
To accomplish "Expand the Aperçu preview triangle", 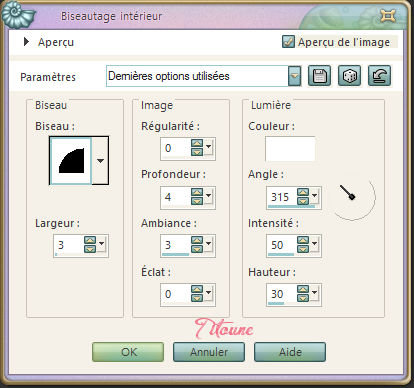I will 26,42.
